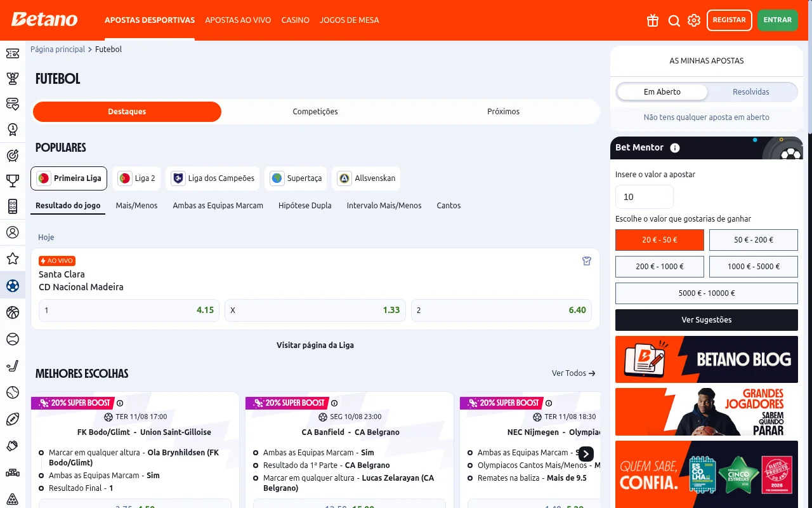Bet on draw odds 1.33
The width and height of the screenshot is (812, 508).
click(315, 311)
